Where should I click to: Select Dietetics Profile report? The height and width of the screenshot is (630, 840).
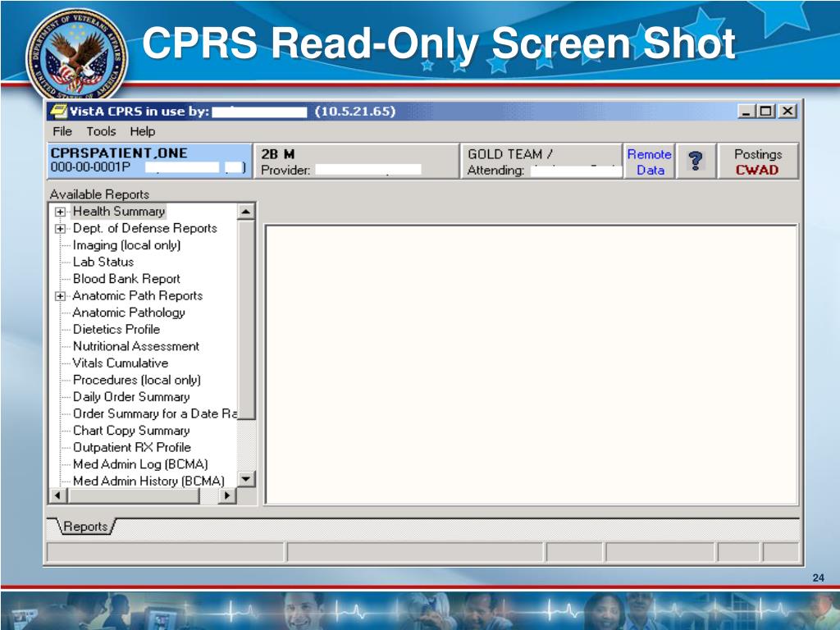[x=116, y=330]
